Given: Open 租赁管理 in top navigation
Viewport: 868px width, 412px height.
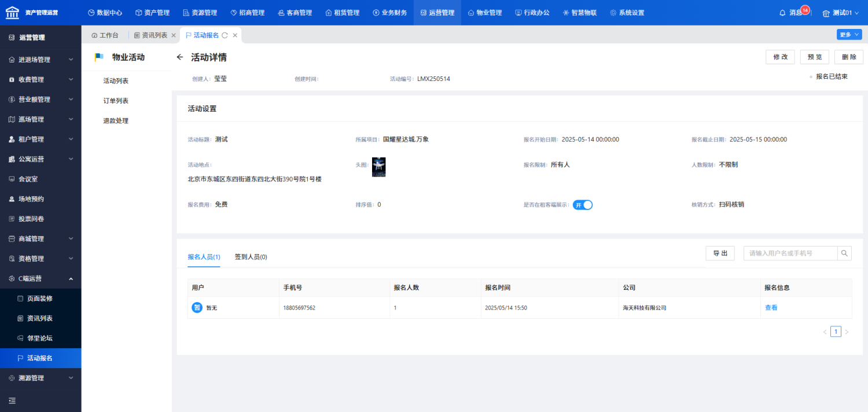Looking at the screenshot, I should click(342, 13).
